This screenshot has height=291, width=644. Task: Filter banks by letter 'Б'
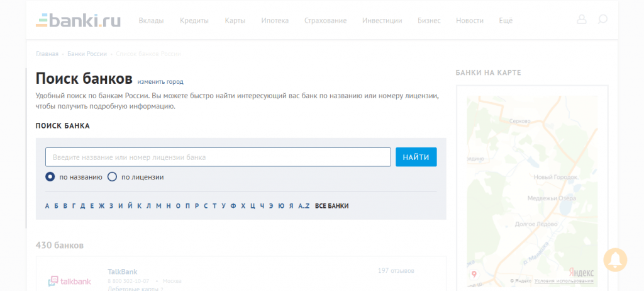(56, 206)
